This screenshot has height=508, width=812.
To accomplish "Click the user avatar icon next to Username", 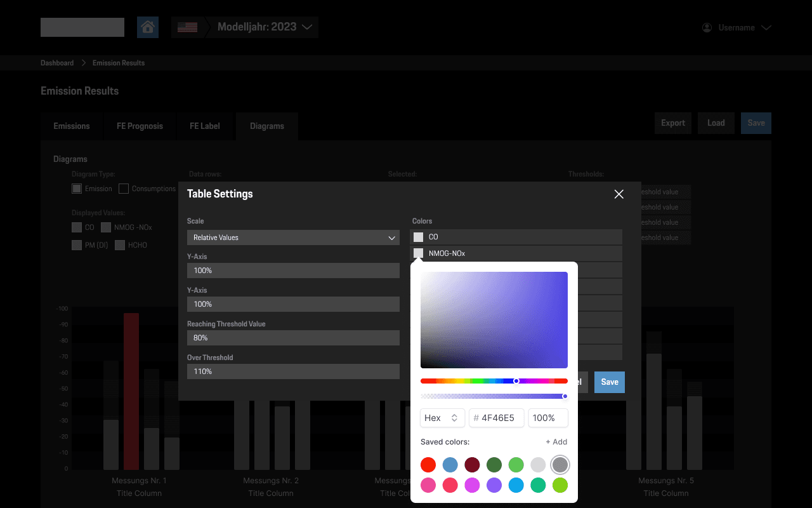I will click(706, 27).
